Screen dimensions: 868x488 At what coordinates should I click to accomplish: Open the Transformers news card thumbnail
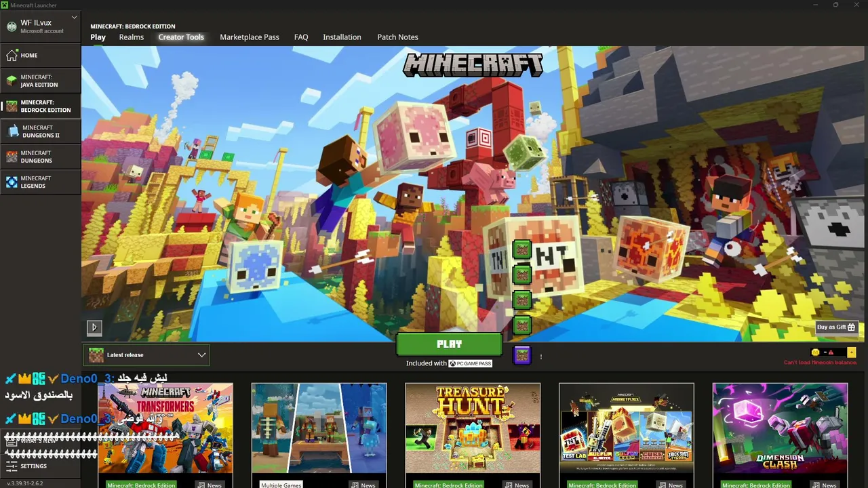165,428
